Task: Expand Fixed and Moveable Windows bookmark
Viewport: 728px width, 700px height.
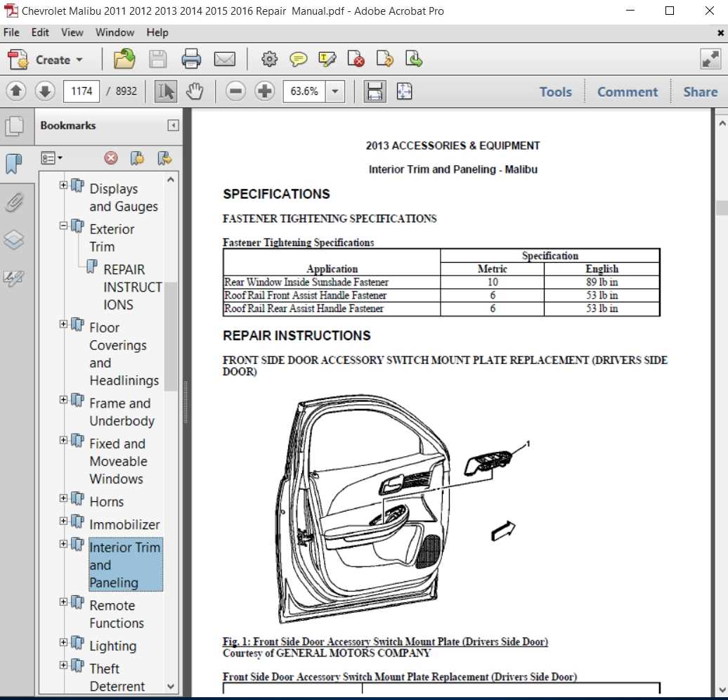Action: pos(64,441)
